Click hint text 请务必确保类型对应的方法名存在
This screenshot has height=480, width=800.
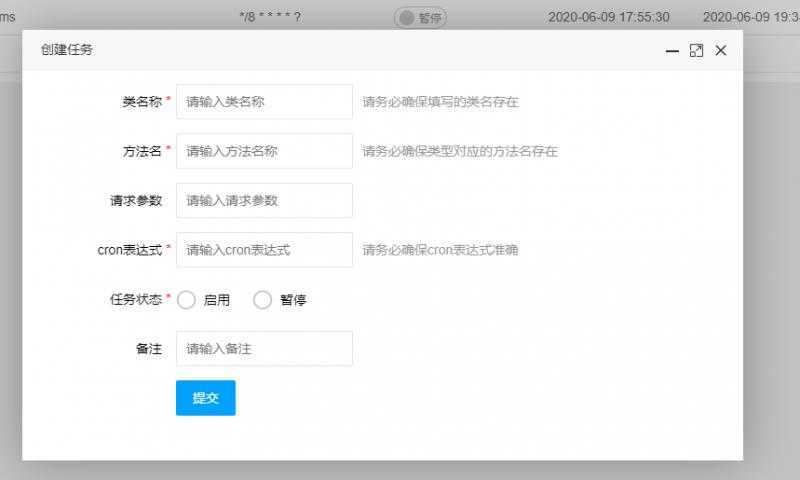coord(460,151)
